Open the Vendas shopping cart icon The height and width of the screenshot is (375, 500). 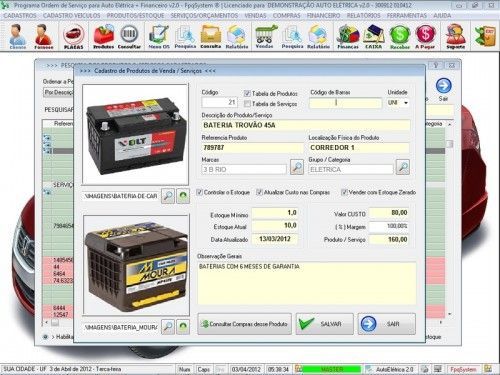[x=265, y=37]
